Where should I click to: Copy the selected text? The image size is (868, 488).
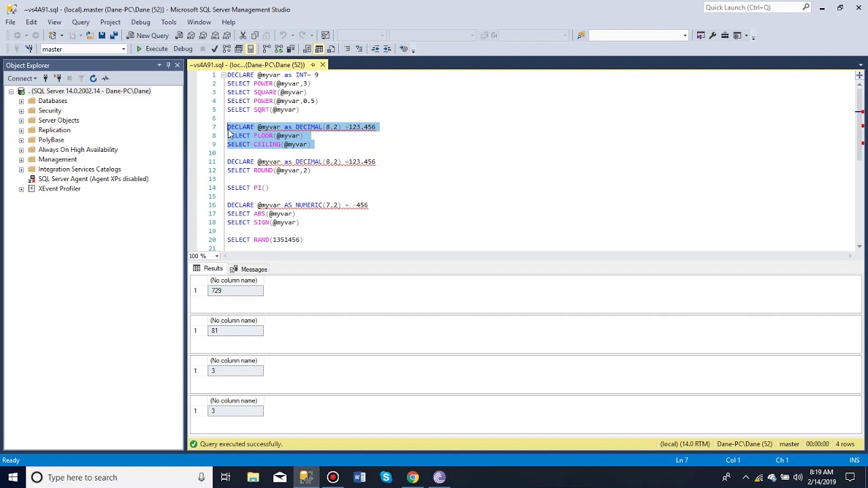[x=255, y=35]
